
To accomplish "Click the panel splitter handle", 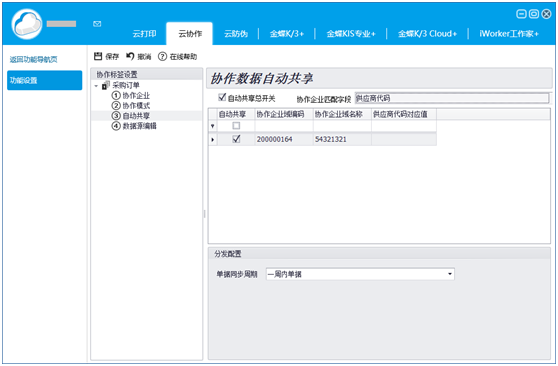I will [x=205, y=214].
